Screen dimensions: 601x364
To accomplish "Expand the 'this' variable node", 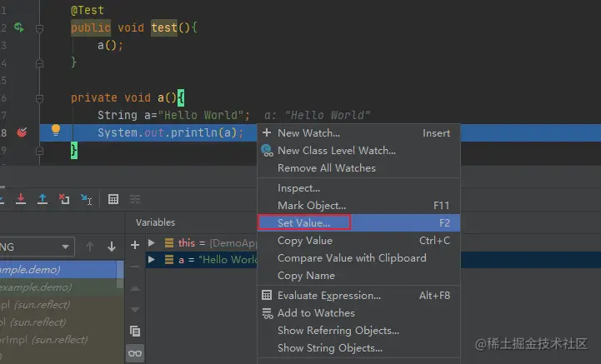I will point(152,242).
